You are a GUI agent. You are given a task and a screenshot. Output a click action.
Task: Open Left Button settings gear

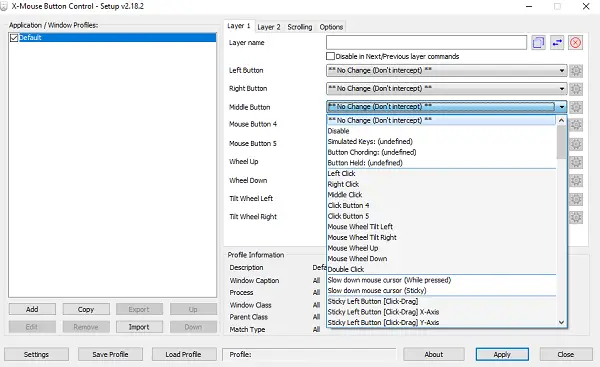pyautogui.click(x=576, y=71)
